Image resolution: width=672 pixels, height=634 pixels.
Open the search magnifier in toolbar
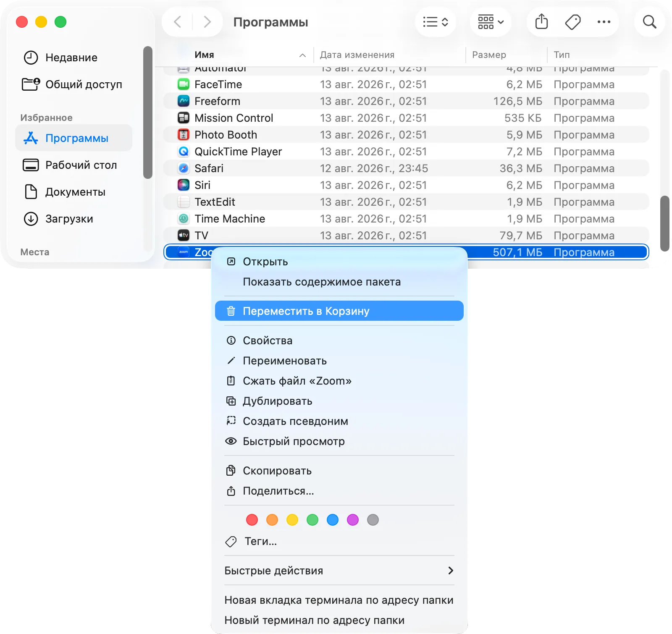click(649, 22)
